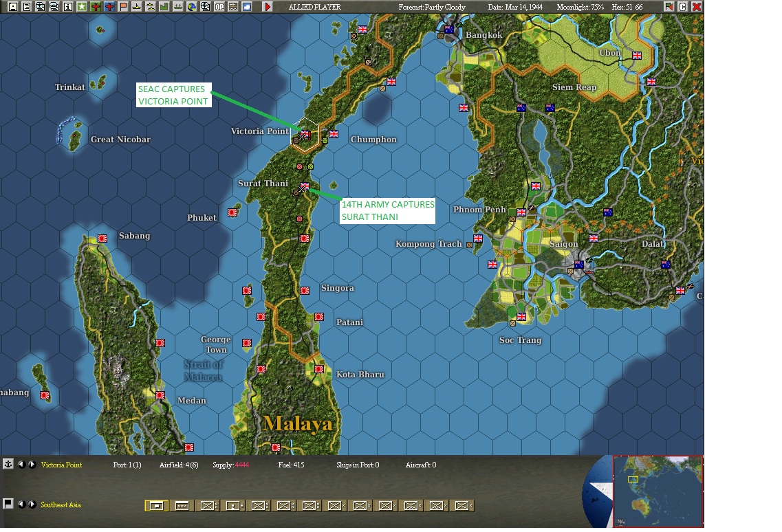Click the 'C' icon in top right
Viewport: 782px width, 532px height.
(x=683, y=7)
